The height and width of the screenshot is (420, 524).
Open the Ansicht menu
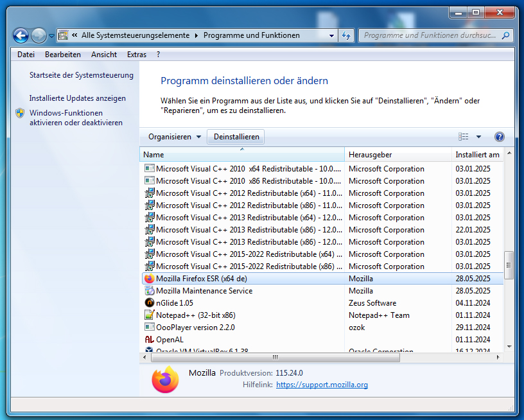click(104, 55)
